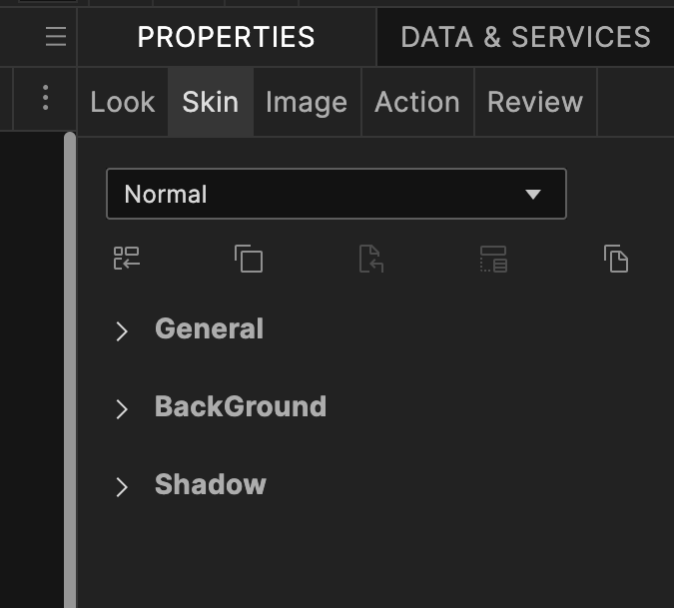Click the duplicate pages icon
674x608 pixels.
click(616, 259)
